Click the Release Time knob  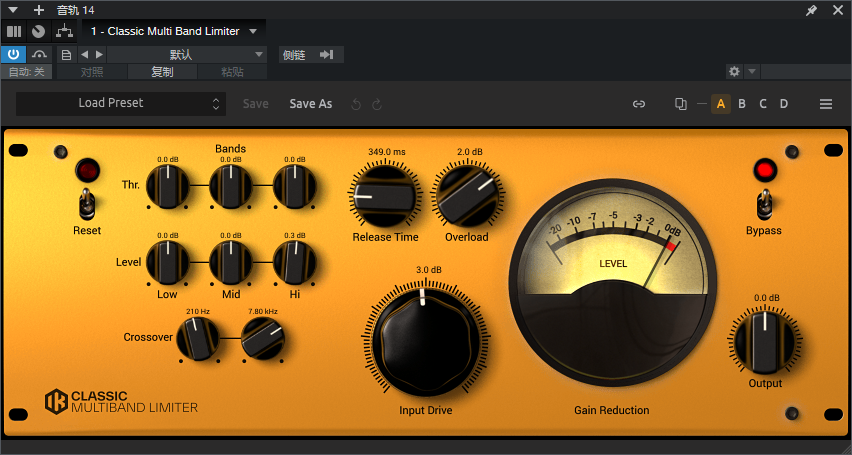tap(385, 196)
